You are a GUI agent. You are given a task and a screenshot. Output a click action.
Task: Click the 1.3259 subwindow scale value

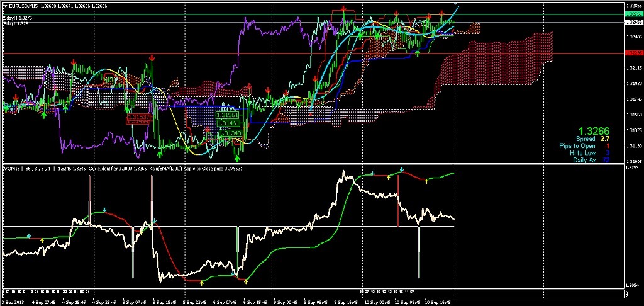[631, 168]
